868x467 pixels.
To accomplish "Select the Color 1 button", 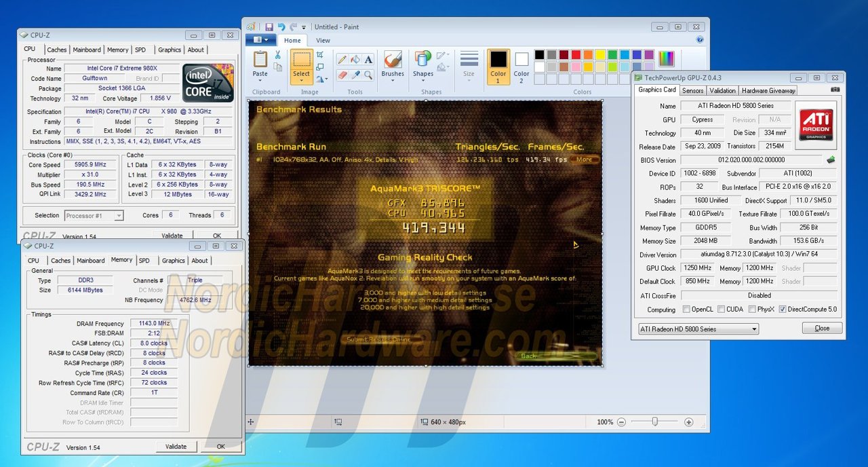I will (498, 67).
